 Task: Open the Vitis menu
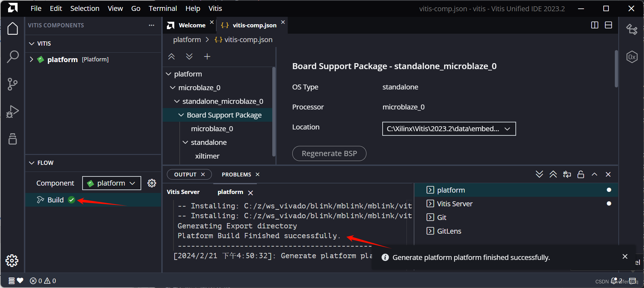coord(215,8)
